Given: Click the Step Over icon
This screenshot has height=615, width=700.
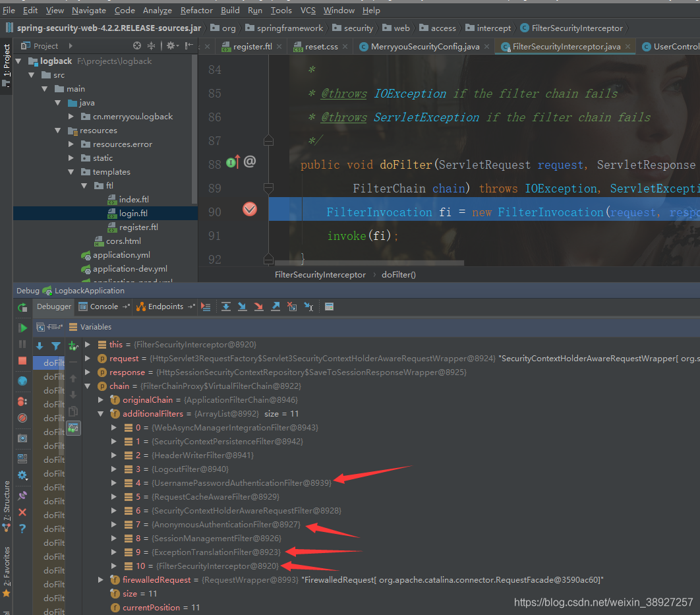Looking at the screenshot, I should click(226, 307).
